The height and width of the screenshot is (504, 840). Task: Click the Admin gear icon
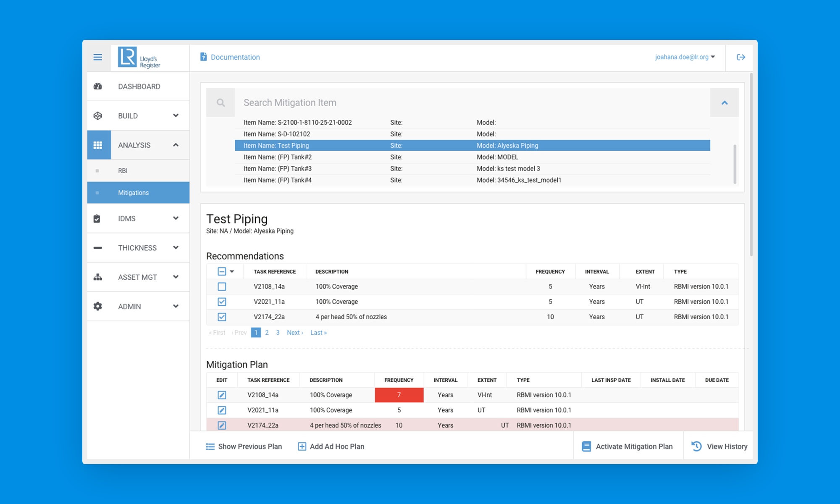pos(98,306)
